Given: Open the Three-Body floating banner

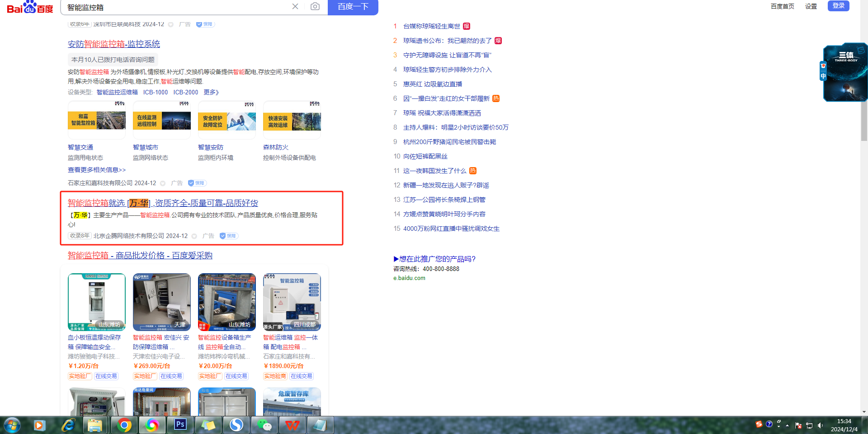Looking at the screenshot, I should pos(845,72).
